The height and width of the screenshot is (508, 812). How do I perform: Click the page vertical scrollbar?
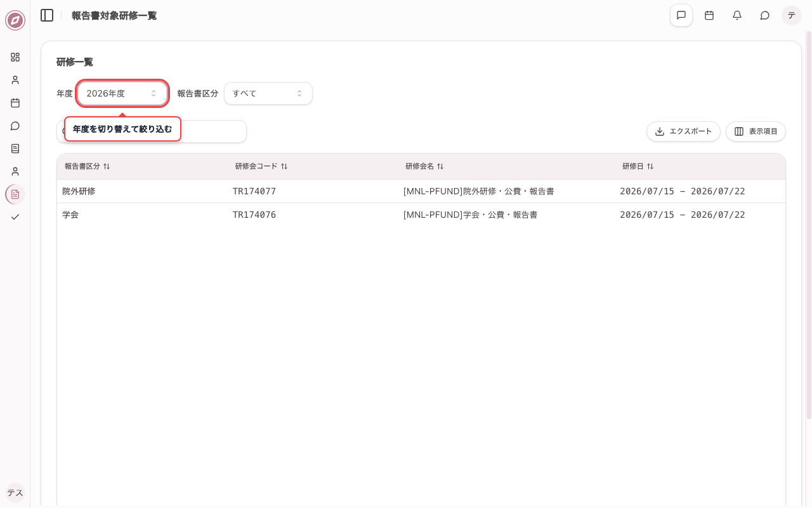tap(809, 225)
